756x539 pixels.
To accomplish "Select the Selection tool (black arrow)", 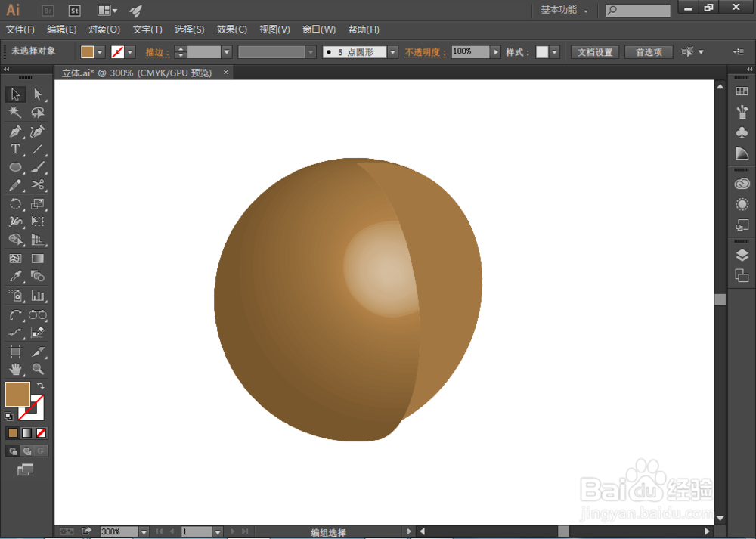I will (x=15, y=94).
